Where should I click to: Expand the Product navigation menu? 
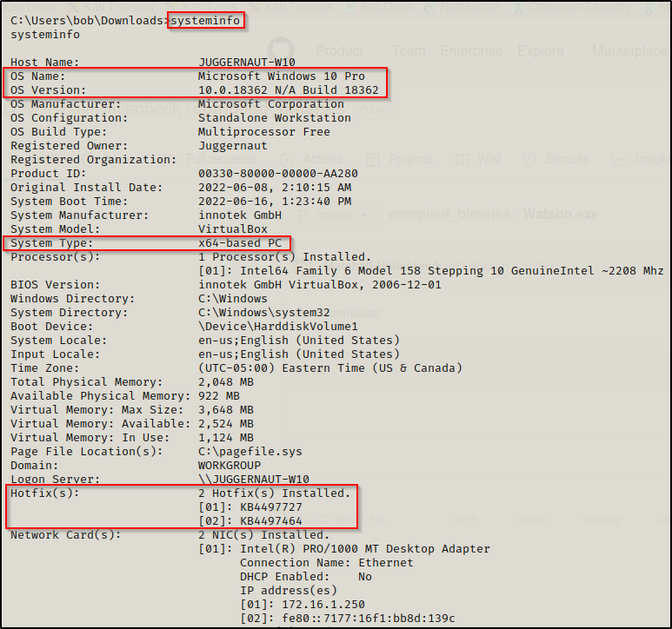(x=339, y=50)
